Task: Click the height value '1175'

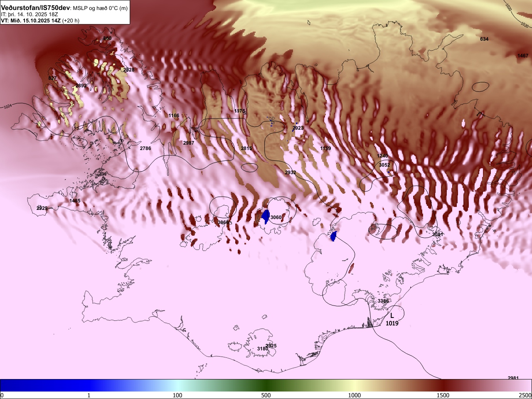Action: (240, 111)
